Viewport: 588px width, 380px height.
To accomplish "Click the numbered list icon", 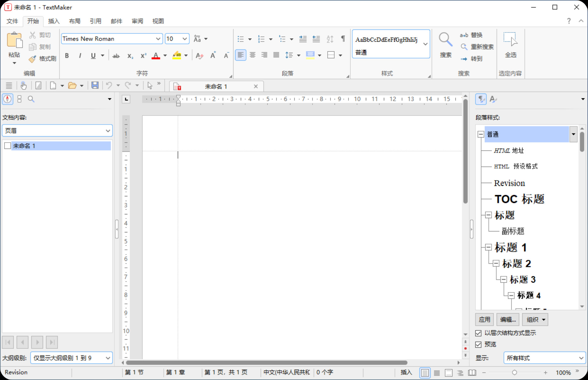I will [x=261, y=39].
